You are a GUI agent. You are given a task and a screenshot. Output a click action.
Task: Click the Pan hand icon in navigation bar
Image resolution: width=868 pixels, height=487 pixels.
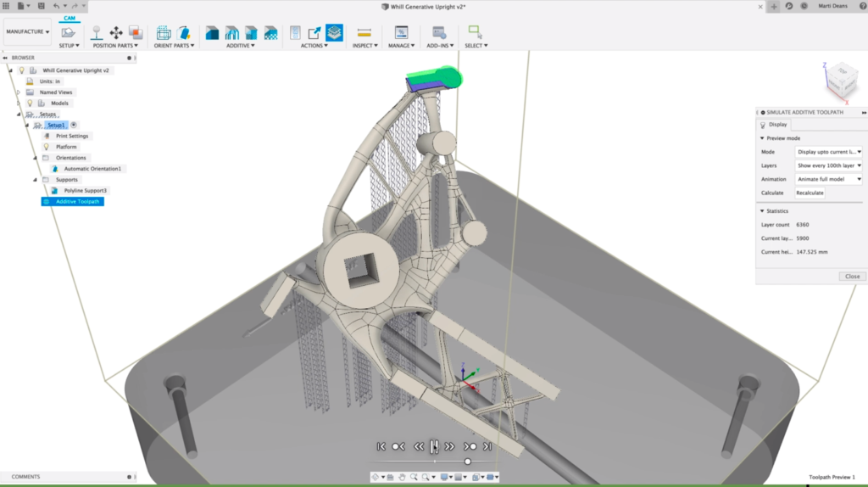[x=402, y=477]
